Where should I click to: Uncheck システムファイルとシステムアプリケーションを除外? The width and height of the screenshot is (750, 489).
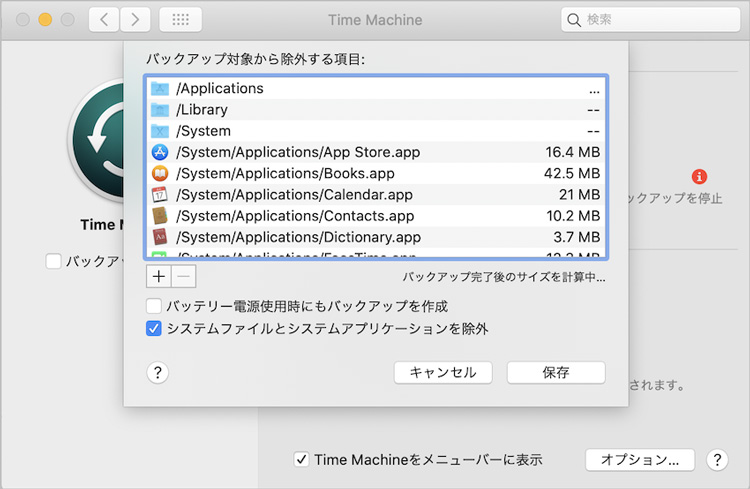[154, 329]
